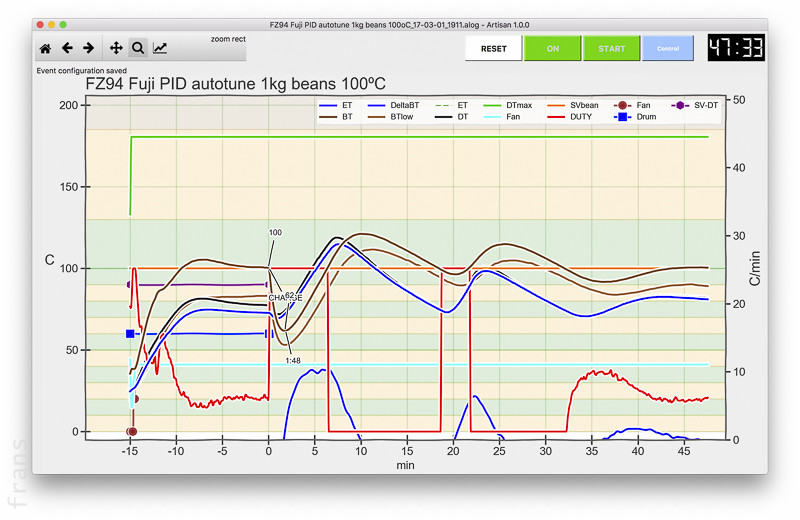Toggle the zoom rectangle magnifier tool

(x=138, y=47)
